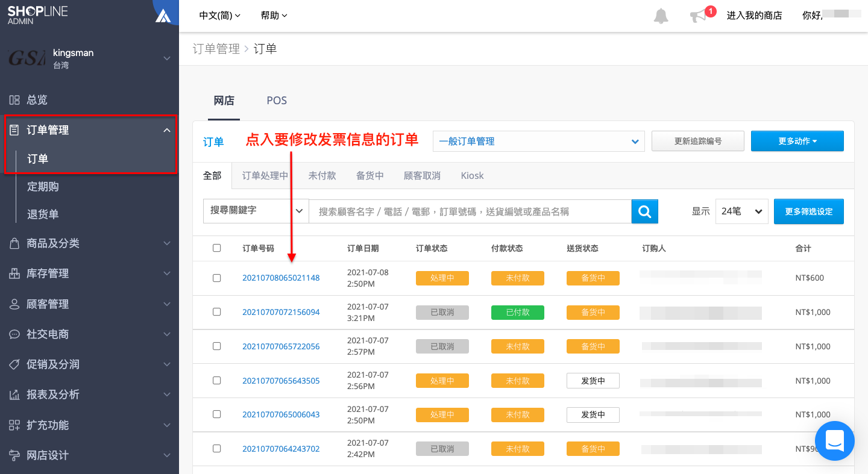Click the order search text field
This screenshot has height=474, width=868.
(x=470, y=211)
